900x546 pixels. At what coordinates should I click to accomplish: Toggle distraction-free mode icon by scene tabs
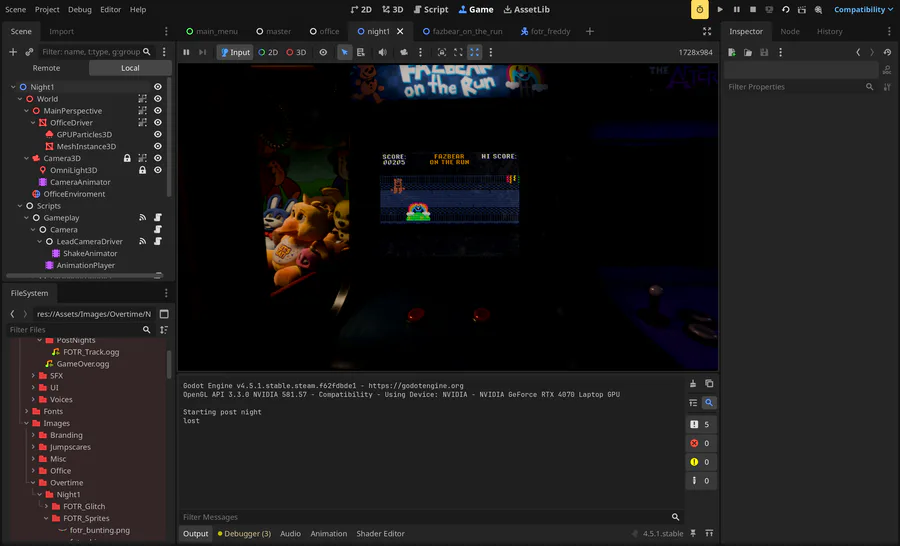coord(707,32)
